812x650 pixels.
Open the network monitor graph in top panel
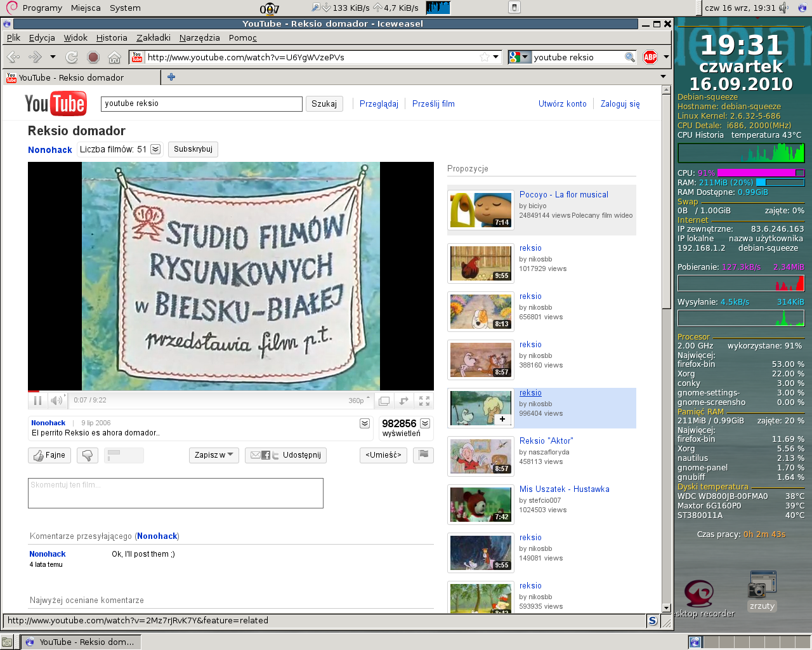click(438, 8)
